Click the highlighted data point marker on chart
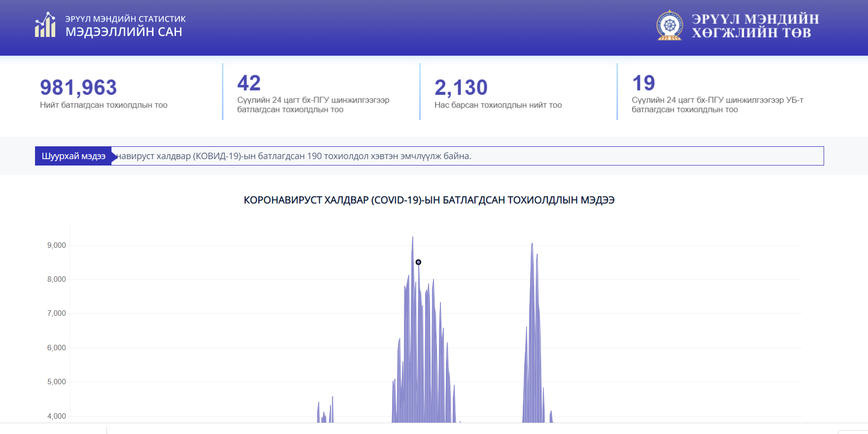 click(418, 262)
